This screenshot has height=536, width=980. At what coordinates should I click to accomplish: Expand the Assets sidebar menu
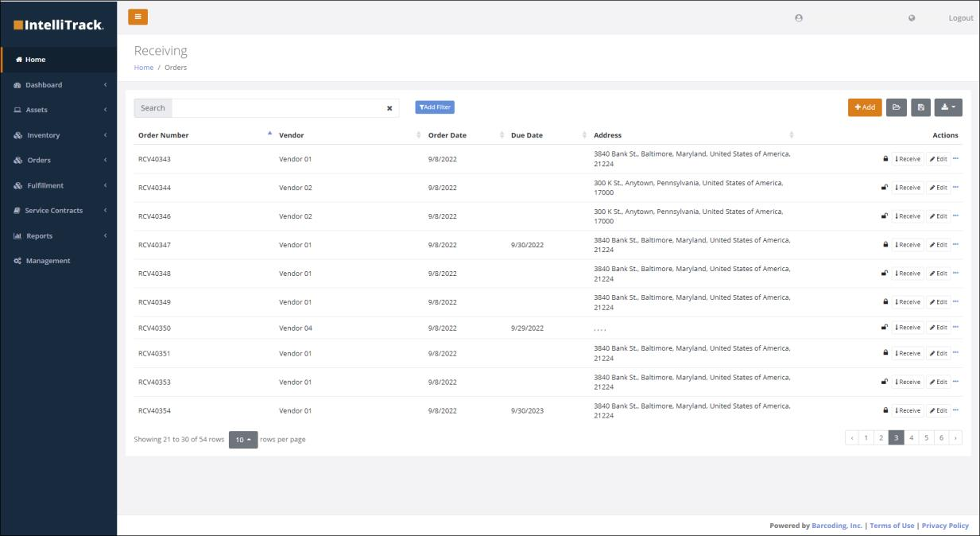(59, 110)
